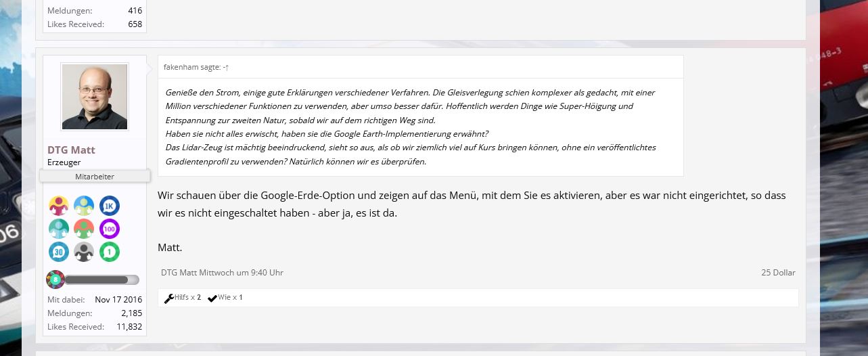This screenshot has width=868, height=356.
Task: Click the purple 100 messages badge
Action: [x=110, y=229]
